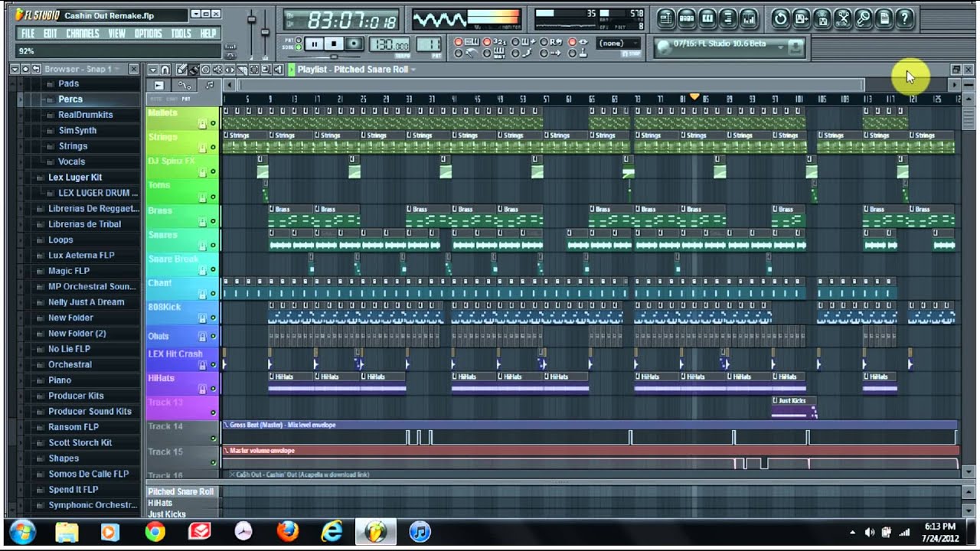Select the Zoom tool in playlist toolbar
This screenshot has width=980, height=551.
click(265, 70)
